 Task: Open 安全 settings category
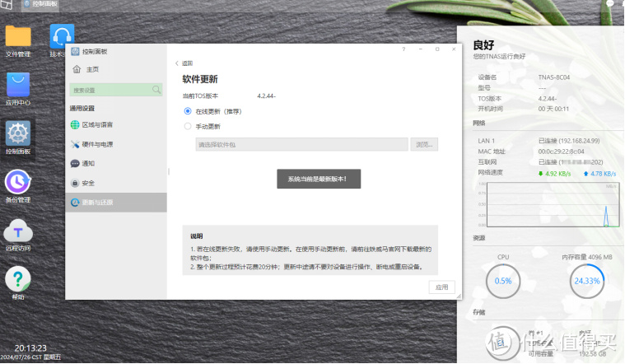click(88, 183)
